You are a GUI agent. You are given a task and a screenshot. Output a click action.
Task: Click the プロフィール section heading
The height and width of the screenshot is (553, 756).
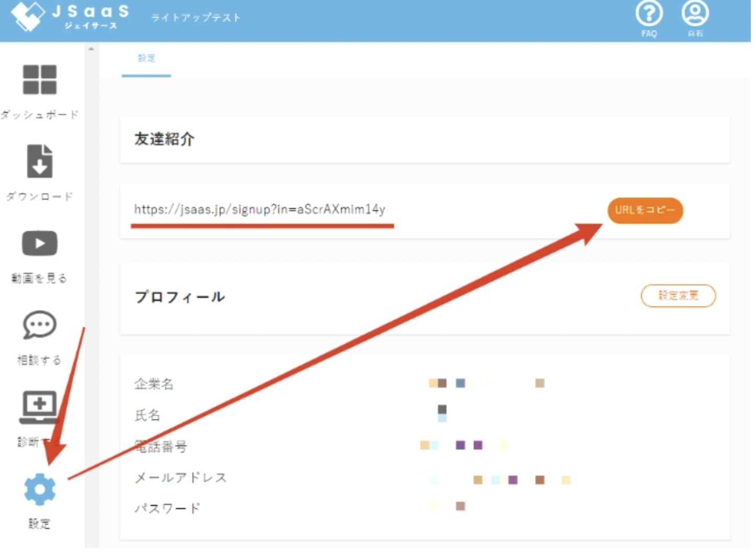pyautogui.click(x=180, y=297)
